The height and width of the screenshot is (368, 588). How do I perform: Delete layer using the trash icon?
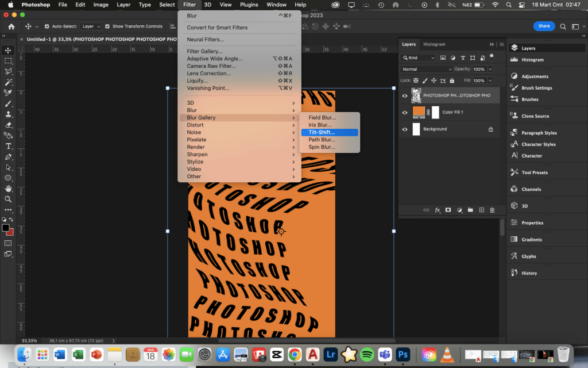pos(492,210)
